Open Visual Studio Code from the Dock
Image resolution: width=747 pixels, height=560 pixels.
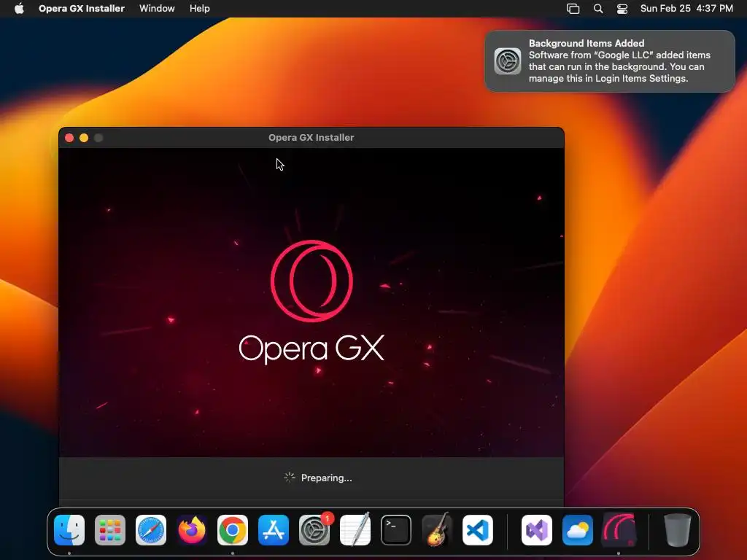(477, 530)
